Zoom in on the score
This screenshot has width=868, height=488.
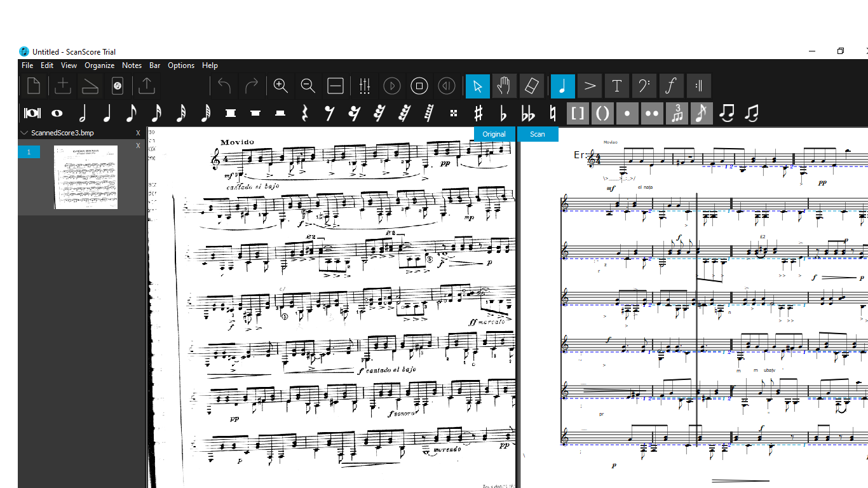tap(281, 86)
